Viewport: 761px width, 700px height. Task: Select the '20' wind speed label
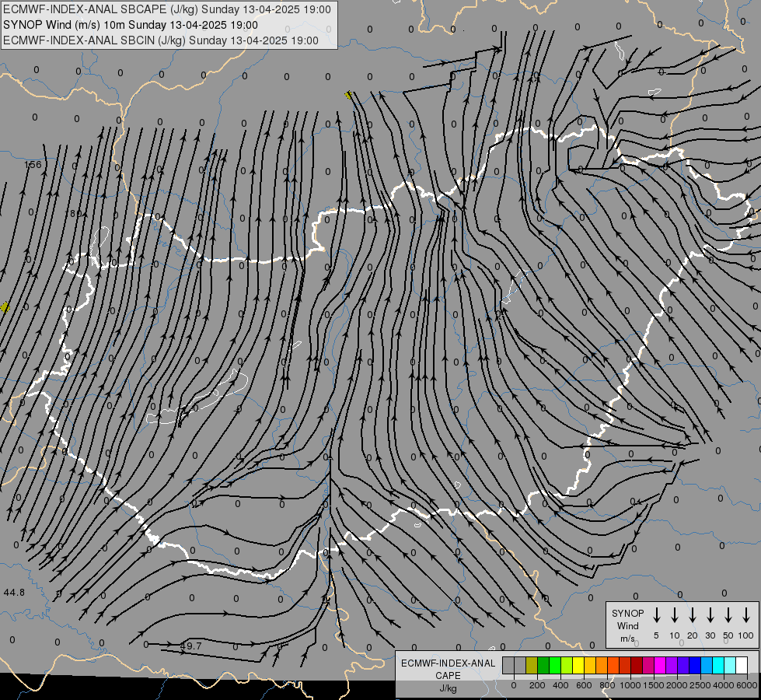[693, 636]
